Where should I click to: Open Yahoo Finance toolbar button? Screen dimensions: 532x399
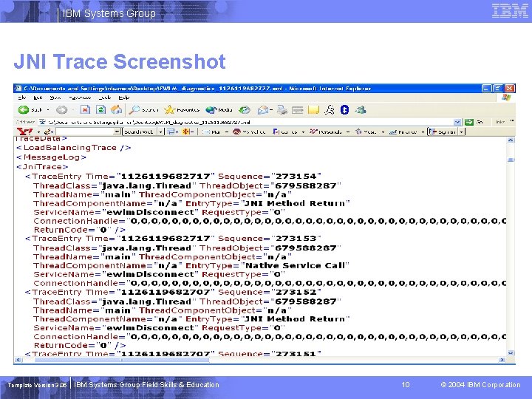pos(403,132)
